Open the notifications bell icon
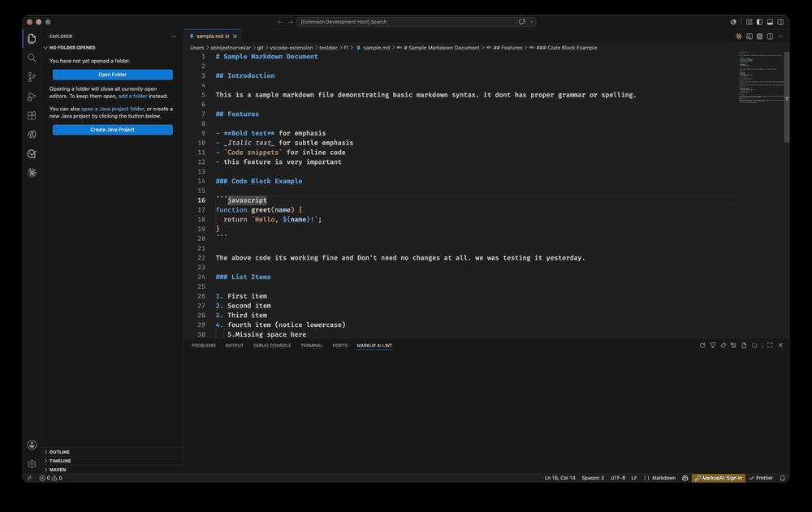This screenshot has height=512, width=812. point(782,478)
